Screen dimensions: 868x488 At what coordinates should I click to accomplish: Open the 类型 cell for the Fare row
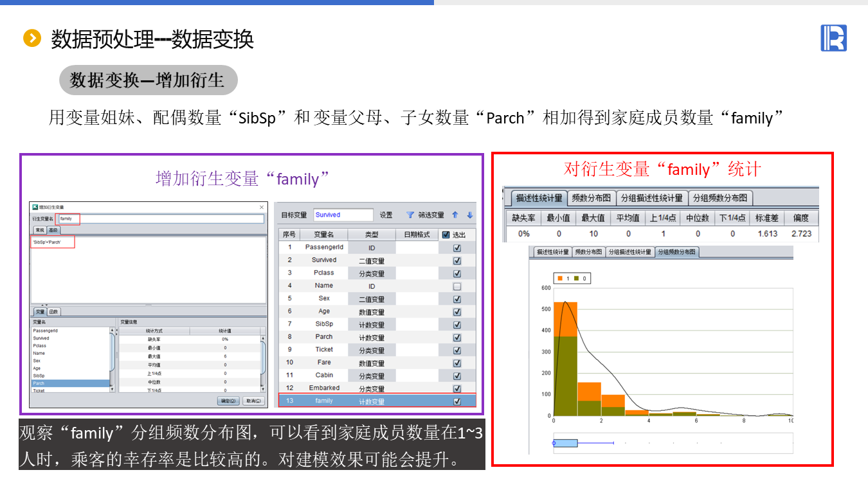point(372,363)
